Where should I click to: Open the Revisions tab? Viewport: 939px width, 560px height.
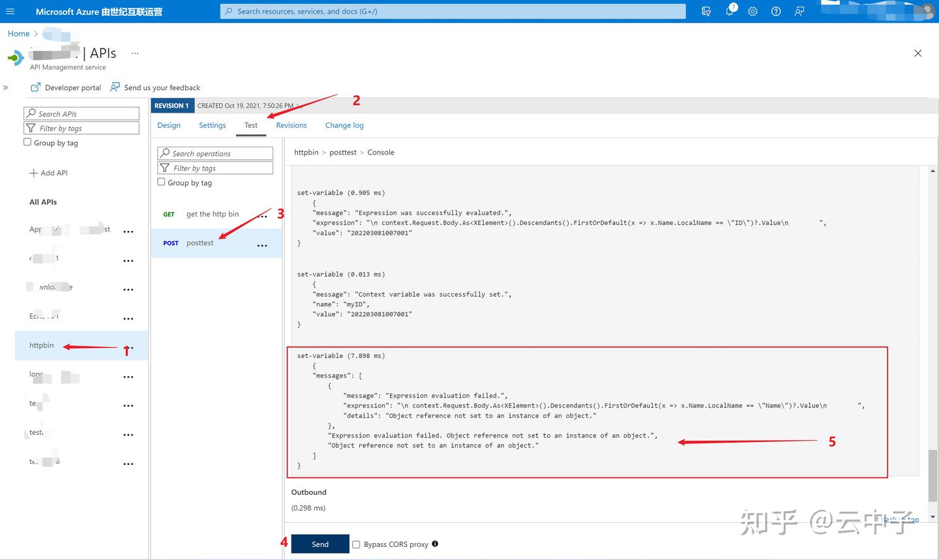pyautogui.click(x=291, y=125)
